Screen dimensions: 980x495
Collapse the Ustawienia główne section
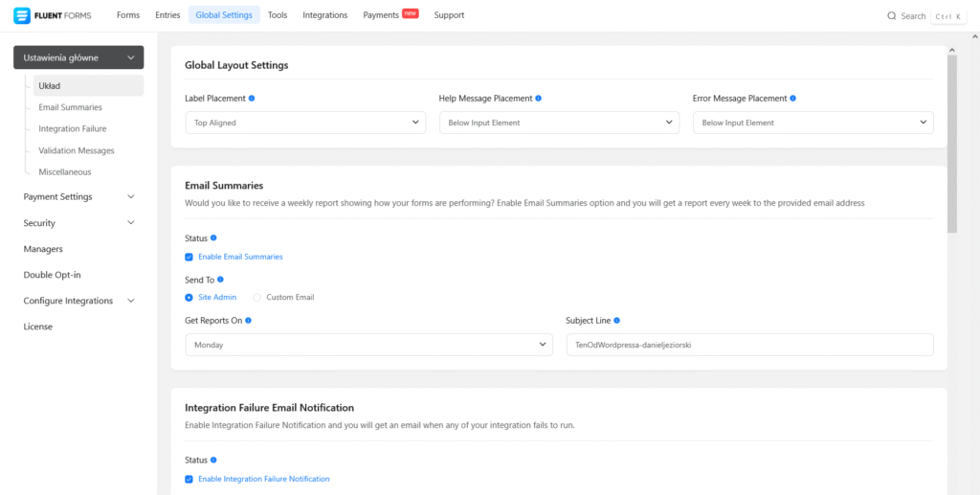point(78,57)
